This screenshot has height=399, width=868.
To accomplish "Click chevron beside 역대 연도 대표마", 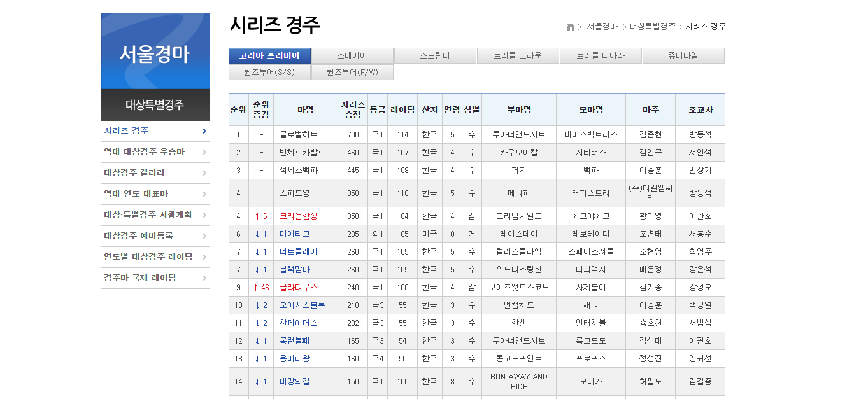I will (204, 194).
